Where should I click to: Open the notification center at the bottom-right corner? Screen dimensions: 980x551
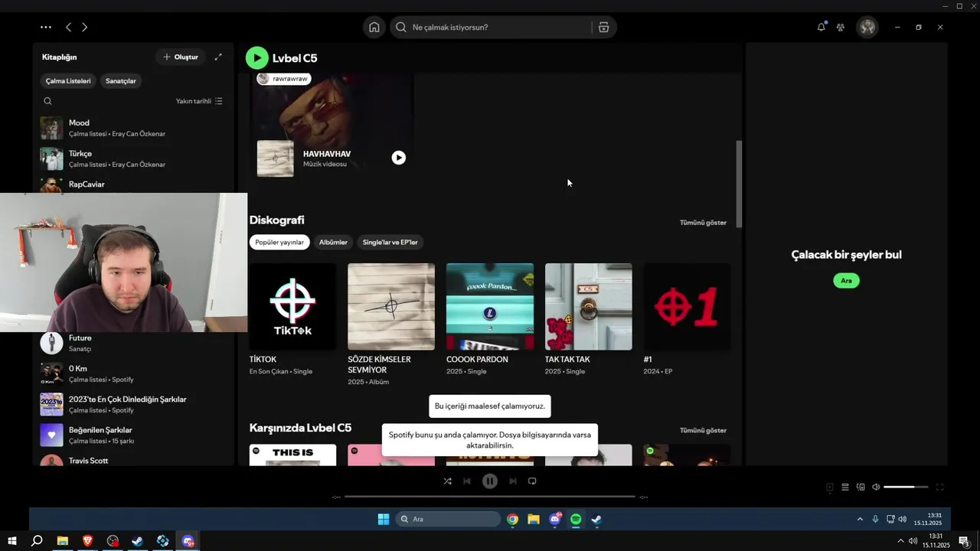tap(964, 541)
